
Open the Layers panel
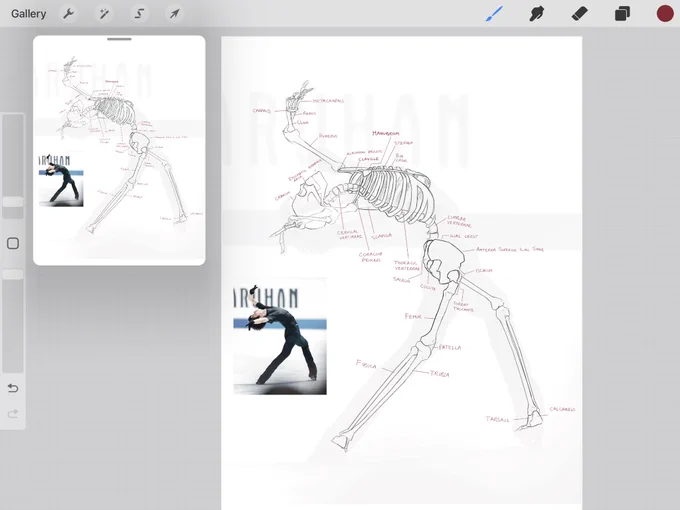622,14
